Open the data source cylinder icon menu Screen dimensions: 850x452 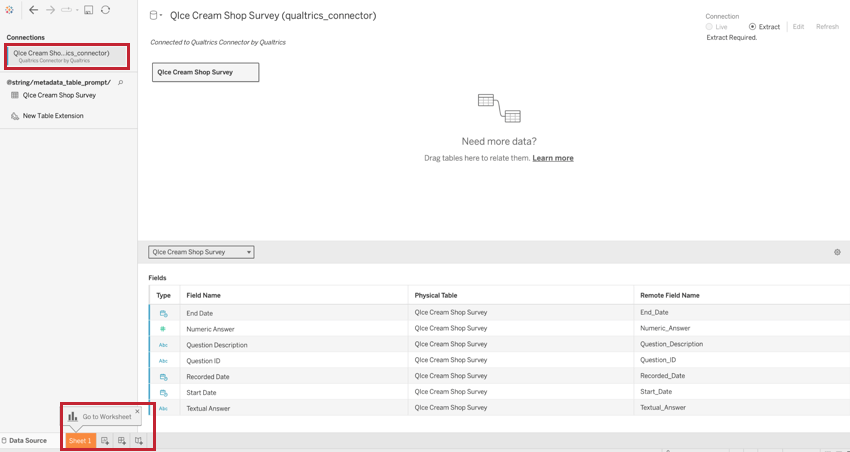pyautogui.click(x=156, y=16)
